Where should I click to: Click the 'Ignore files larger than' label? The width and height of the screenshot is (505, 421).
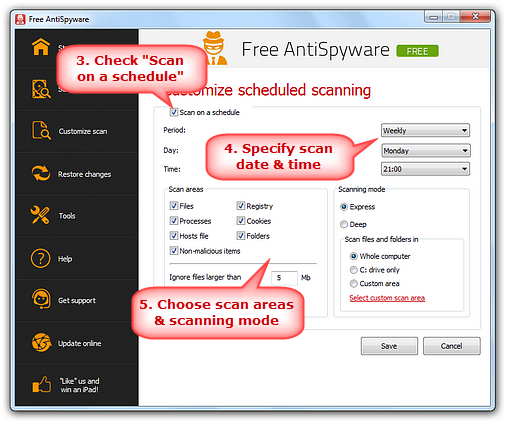(x=205, y=277)
